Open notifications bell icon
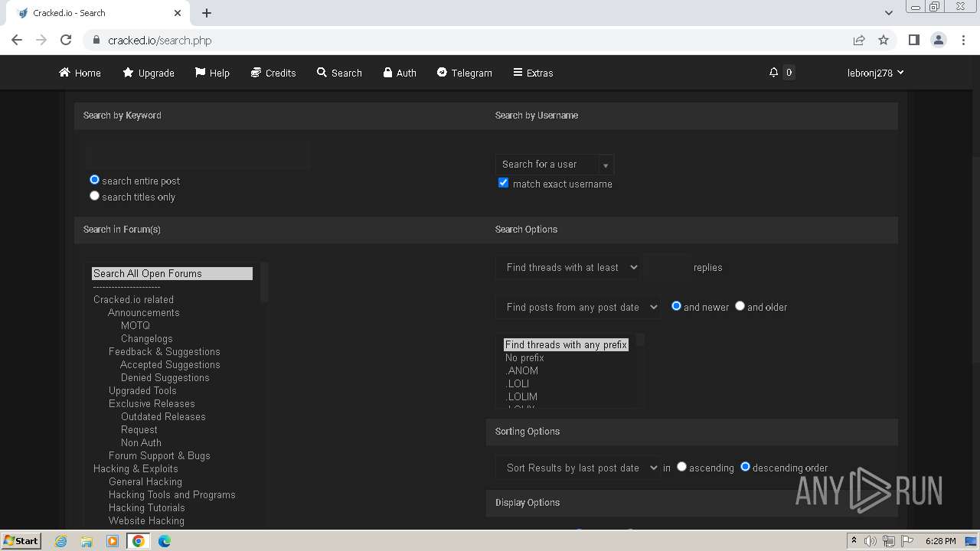The image size is (980, 551). (x=773, y=72)
